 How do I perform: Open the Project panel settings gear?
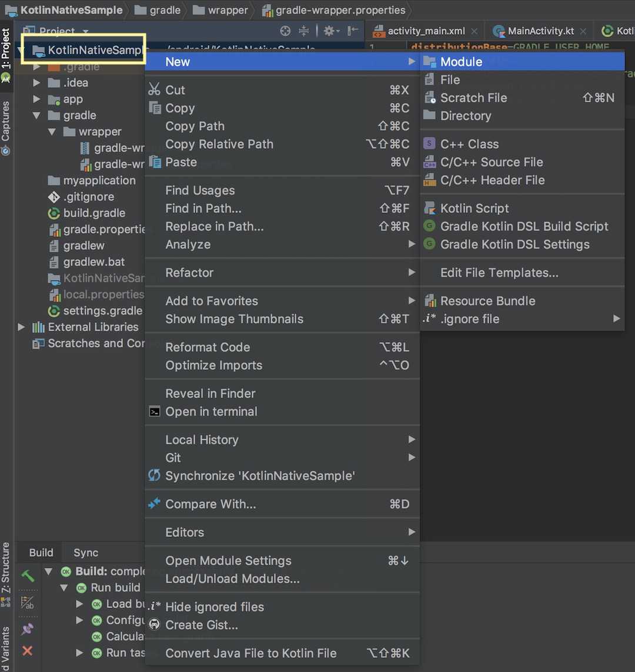(x=331, y=31)
